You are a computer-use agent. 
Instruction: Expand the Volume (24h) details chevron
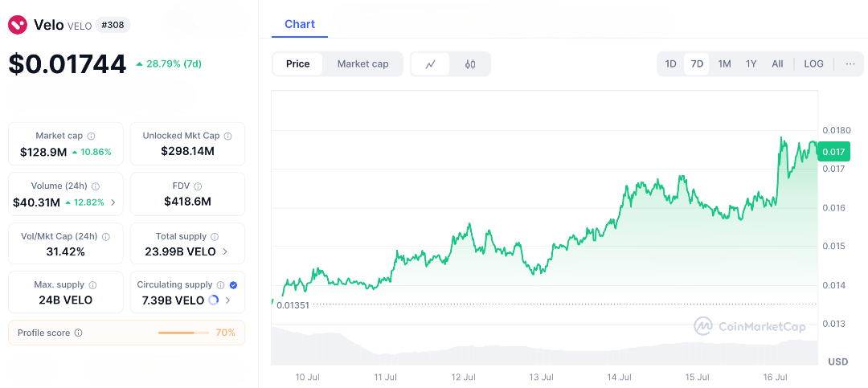pos(113,202)
